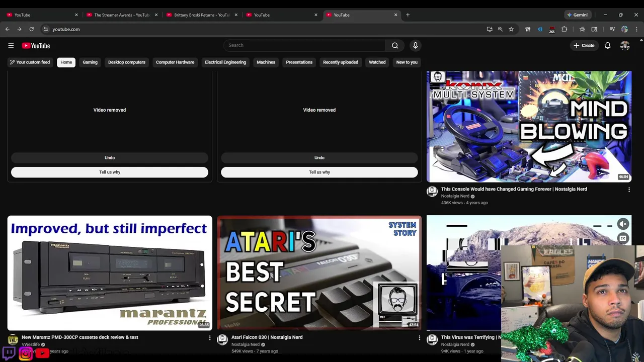Open the blue sound waves extension
The width and height of the screenshot is (644, 362).
(540, 29)
